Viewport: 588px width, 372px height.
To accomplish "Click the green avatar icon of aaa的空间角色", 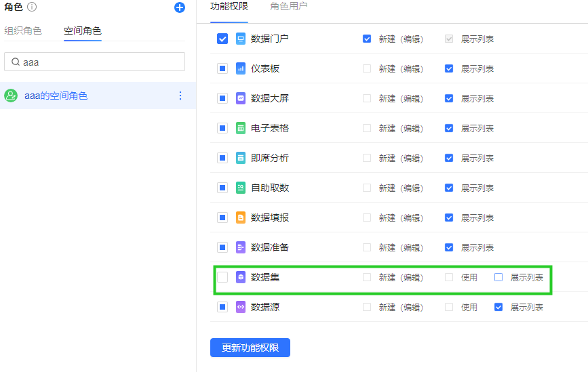I will (11, 96).
